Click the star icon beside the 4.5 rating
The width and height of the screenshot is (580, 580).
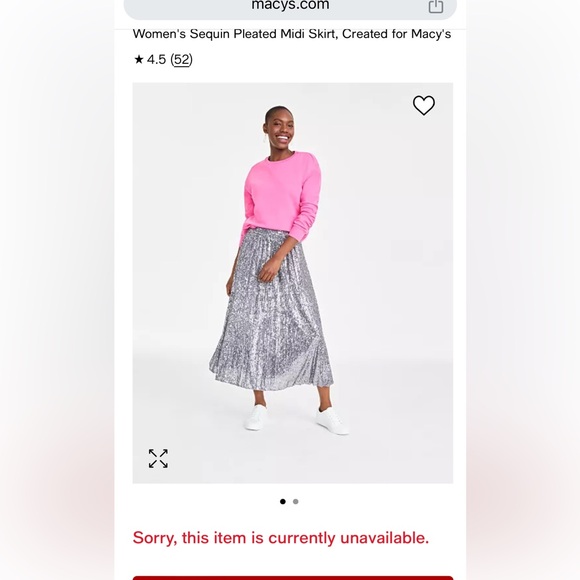tap(139, 59)
